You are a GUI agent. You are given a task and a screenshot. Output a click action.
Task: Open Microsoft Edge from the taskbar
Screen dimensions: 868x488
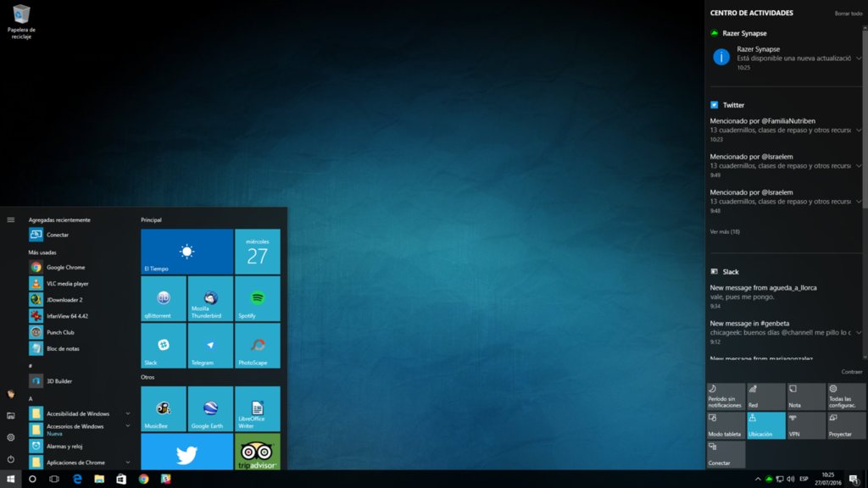[77, 480]
